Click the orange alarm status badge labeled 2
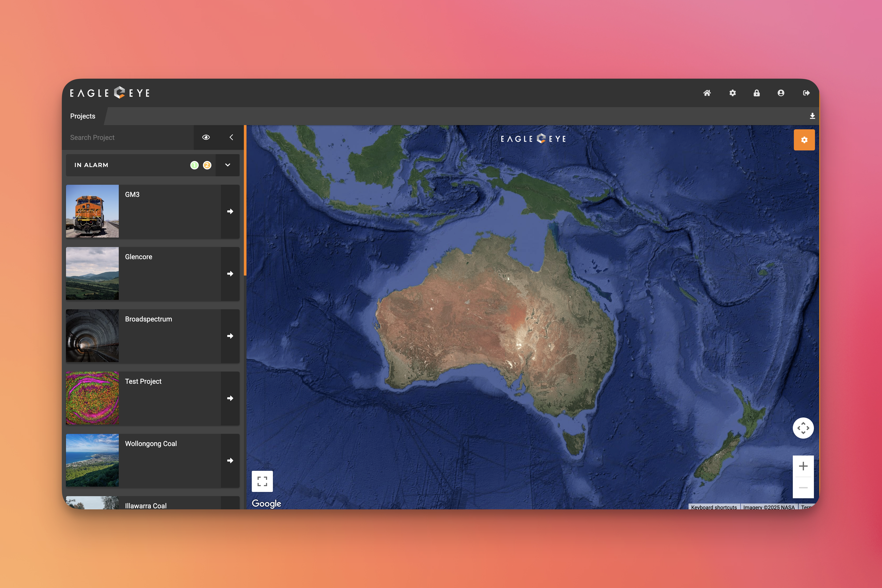The image size is (882, 588). (x=207, y=165)
